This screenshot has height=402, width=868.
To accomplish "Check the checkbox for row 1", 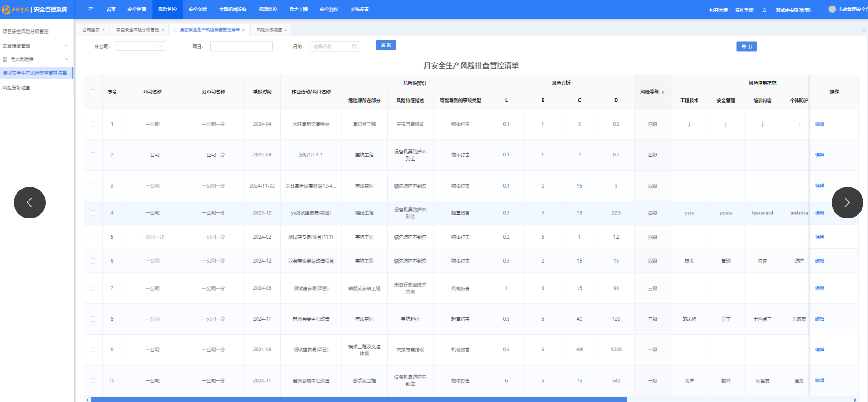I will tap(93, 124).
